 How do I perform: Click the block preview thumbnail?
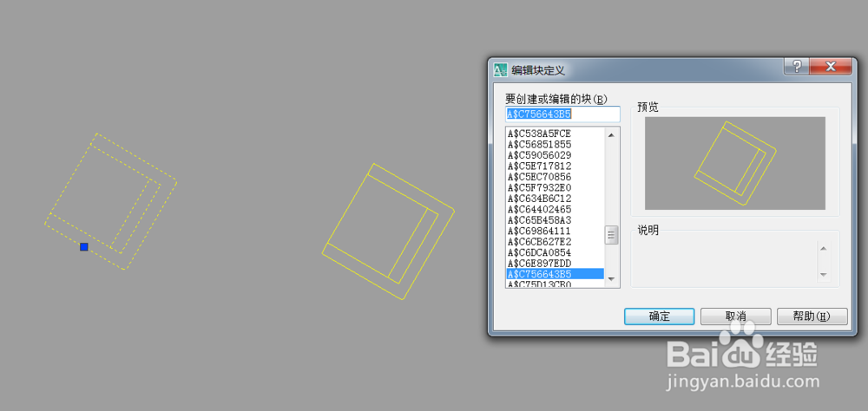point(734,163)
